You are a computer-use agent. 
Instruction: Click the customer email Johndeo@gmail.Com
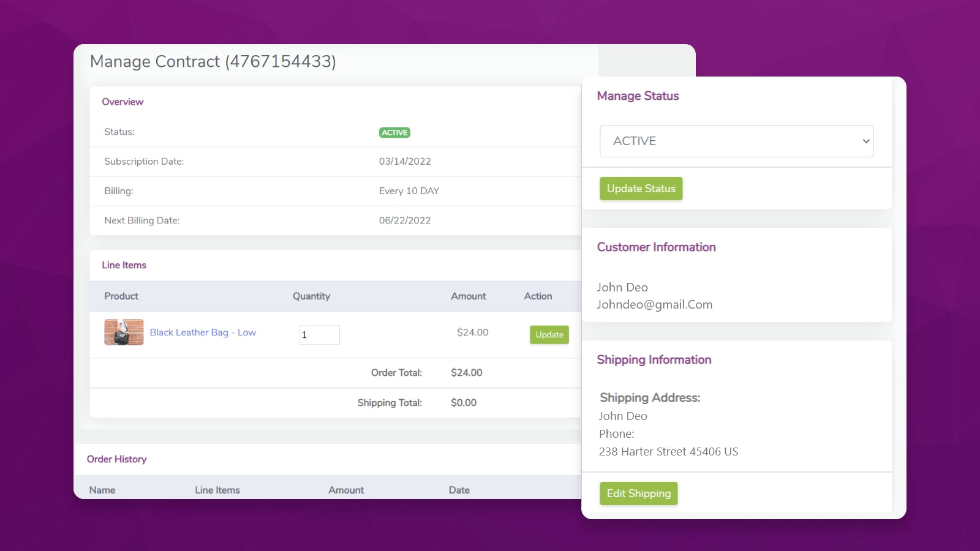pyautogui.click(x=655, y=304)
